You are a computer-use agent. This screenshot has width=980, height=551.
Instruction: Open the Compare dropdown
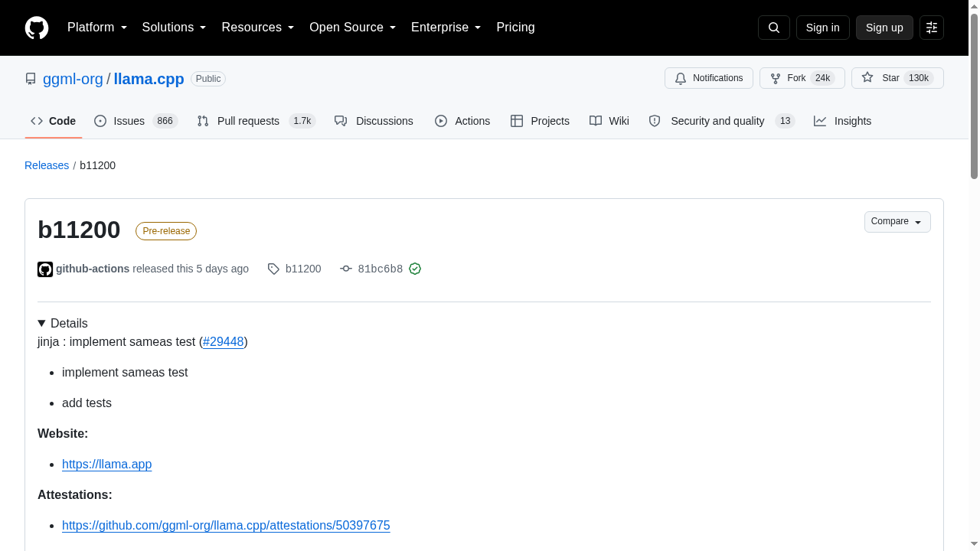pyautogui.click(x=897, y=222)
